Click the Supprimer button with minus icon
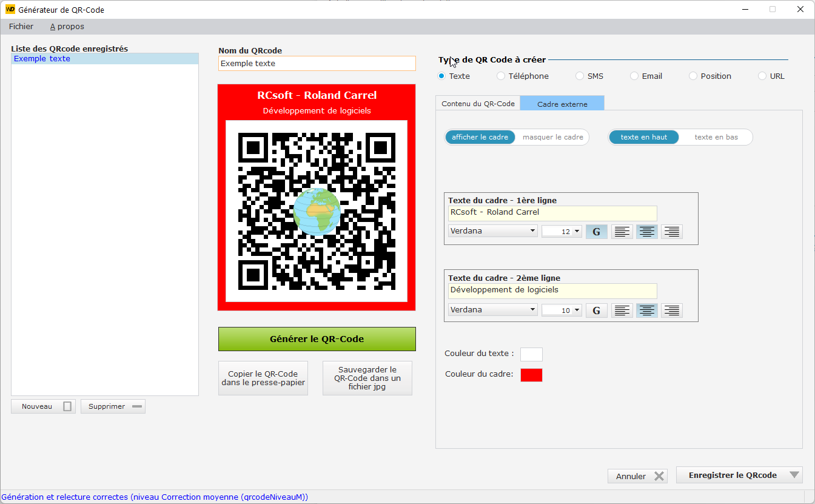Viewport: 815px width, 504px height. click(x=113, y=406)
